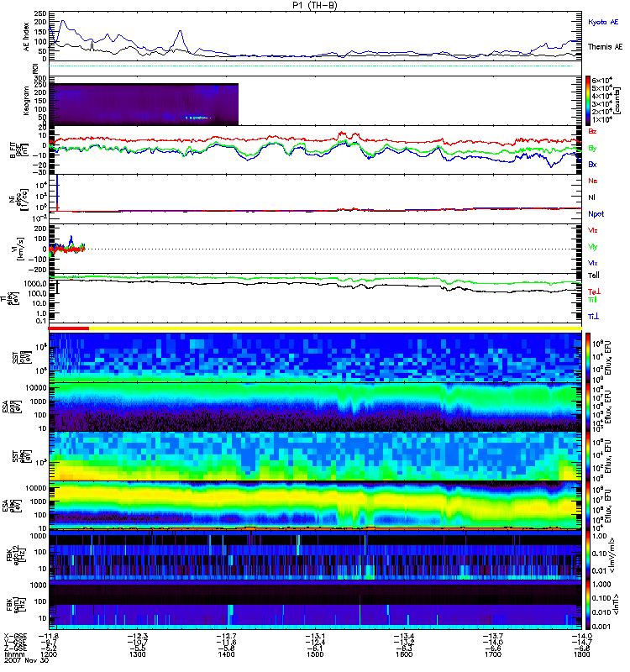Screen dimensions: 630x672
Task: Click the FBK edc12 mV/m color bar
Action: pyautogui.click(x=588, y=555)
